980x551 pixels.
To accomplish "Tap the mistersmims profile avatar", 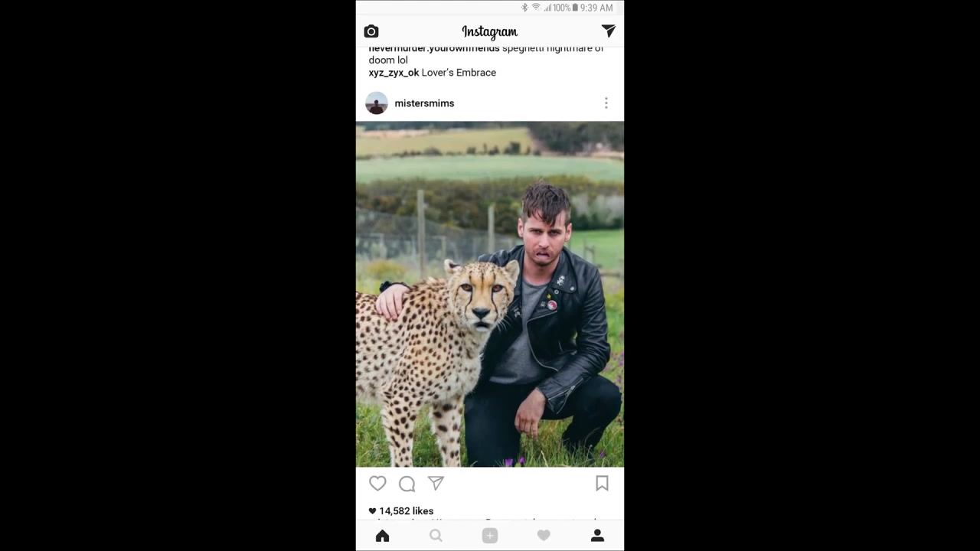I will point(377,103).
